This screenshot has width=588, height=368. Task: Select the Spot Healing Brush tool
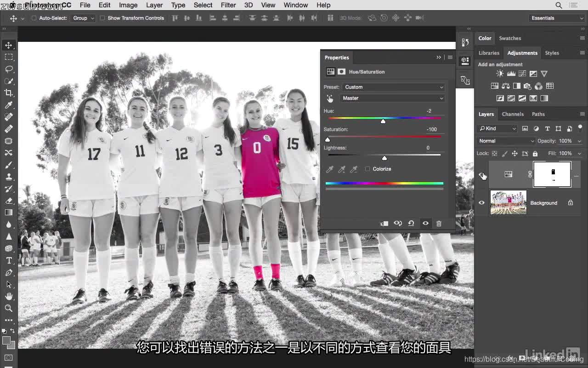pyautogui.click(x=9, y=117)
